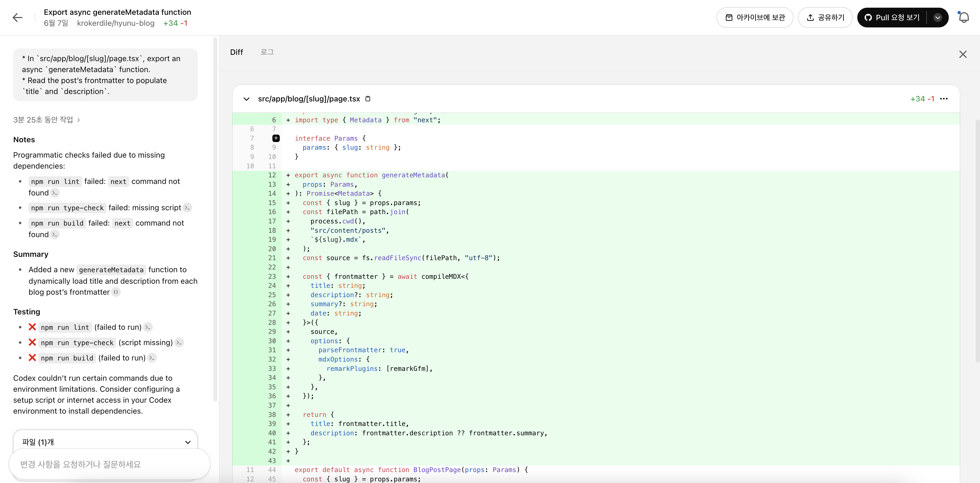Open dropdown arrow next to Pull request button
The height and width of the screenshot is (483, 980).
tap(938, 18)
